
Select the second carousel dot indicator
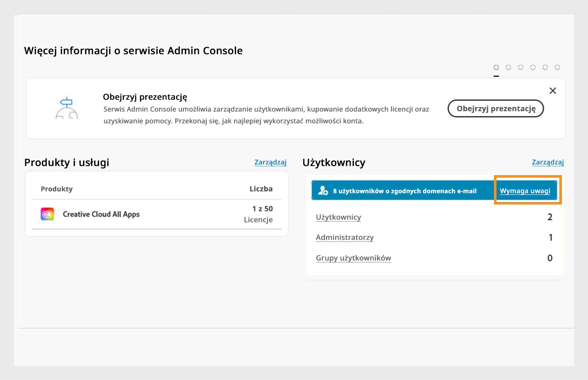(x=508, y=67)
